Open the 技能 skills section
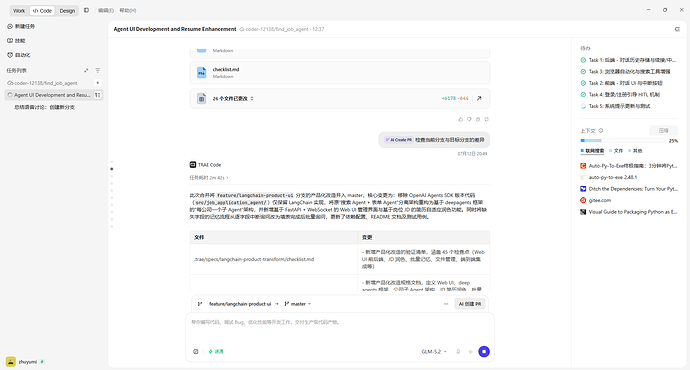This screenshot has width=690, height=370. (16, 40)
